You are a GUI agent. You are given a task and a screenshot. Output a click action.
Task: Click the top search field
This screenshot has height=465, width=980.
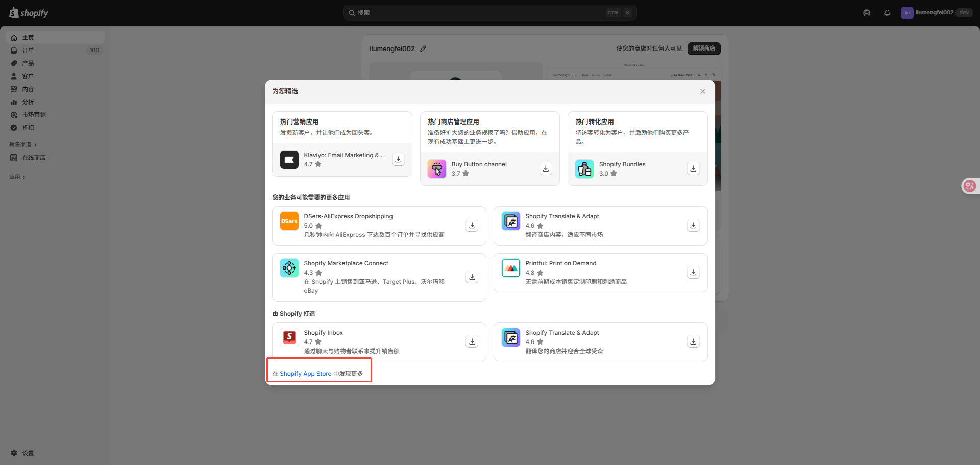(480, 13)
